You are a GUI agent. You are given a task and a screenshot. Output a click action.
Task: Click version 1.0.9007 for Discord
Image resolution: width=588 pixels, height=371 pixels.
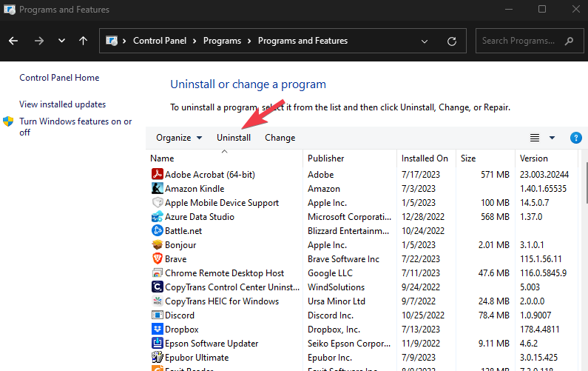535,315
